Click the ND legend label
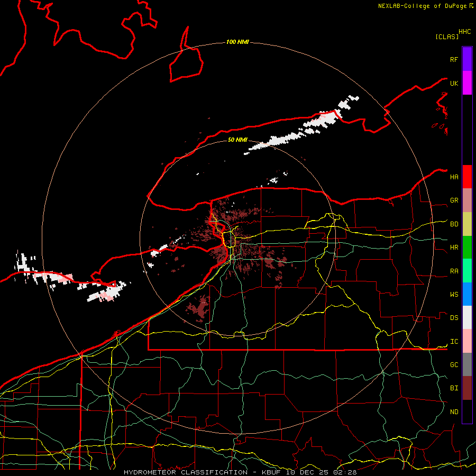This screenshot has height=476, width=476. click(454, 412)
